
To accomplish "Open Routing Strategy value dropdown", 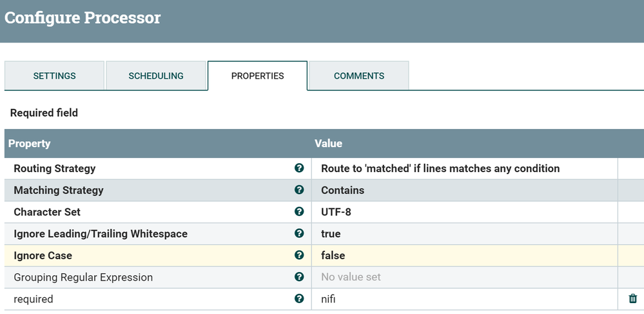I will tap(440, 168).
